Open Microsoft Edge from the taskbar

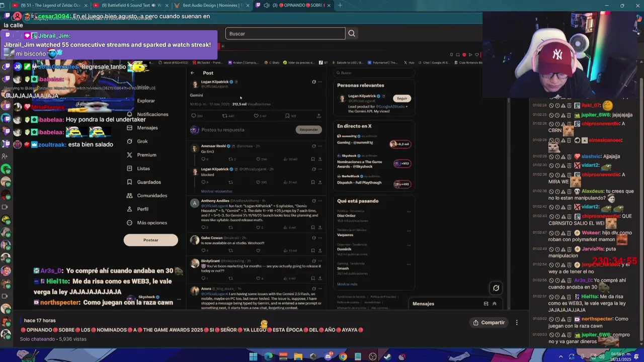pyautogui.click(x=268, y=356)
